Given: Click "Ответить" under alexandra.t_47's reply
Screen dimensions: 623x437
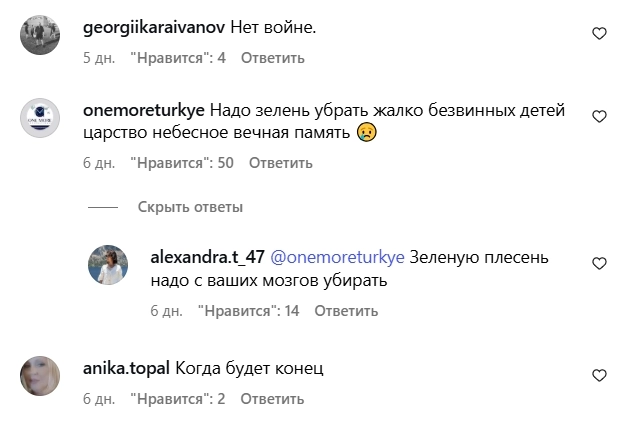Looking at the screenshot, I should point(347,311).
